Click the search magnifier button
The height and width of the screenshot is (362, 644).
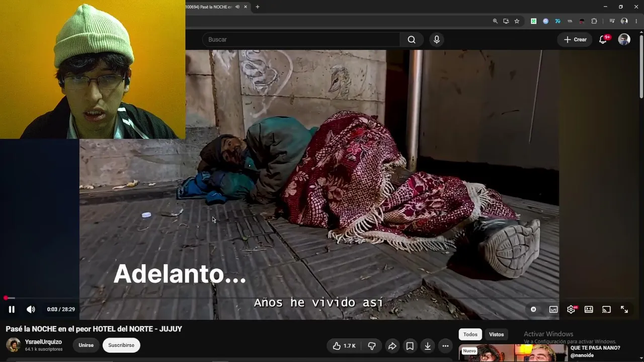point(412,40)
